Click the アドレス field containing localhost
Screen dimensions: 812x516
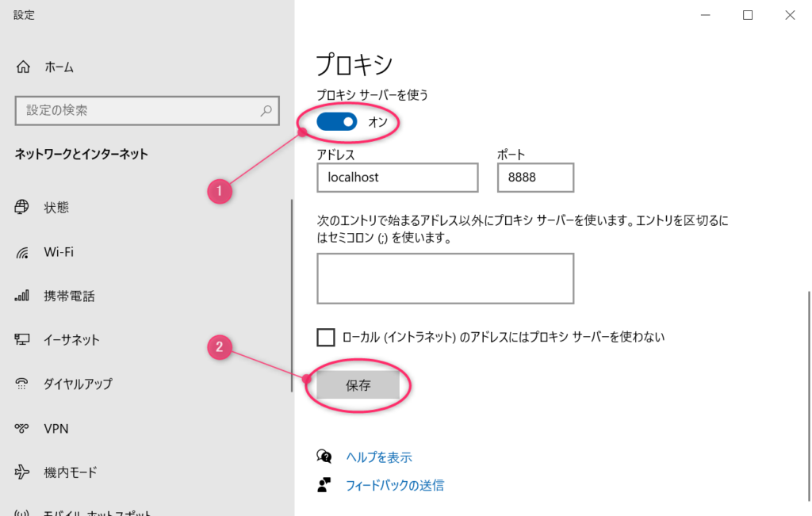[397, 178]
